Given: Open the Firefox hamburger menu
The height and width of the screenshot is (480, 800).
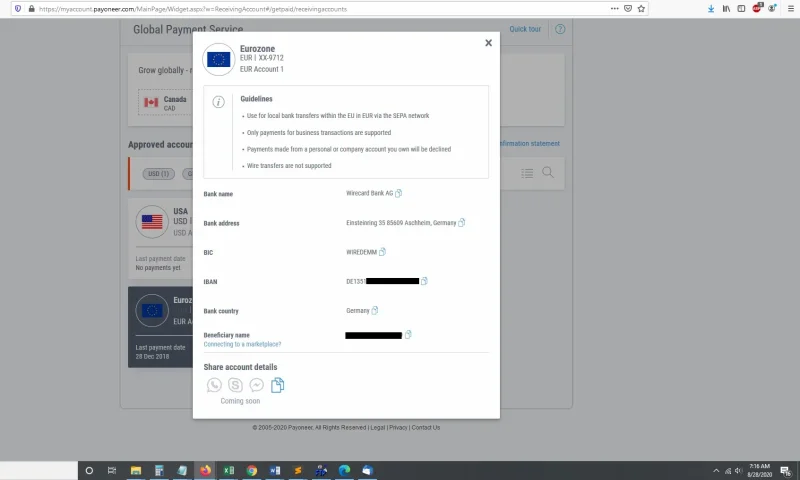Looking at the screenshot, I should coord(791,9).
